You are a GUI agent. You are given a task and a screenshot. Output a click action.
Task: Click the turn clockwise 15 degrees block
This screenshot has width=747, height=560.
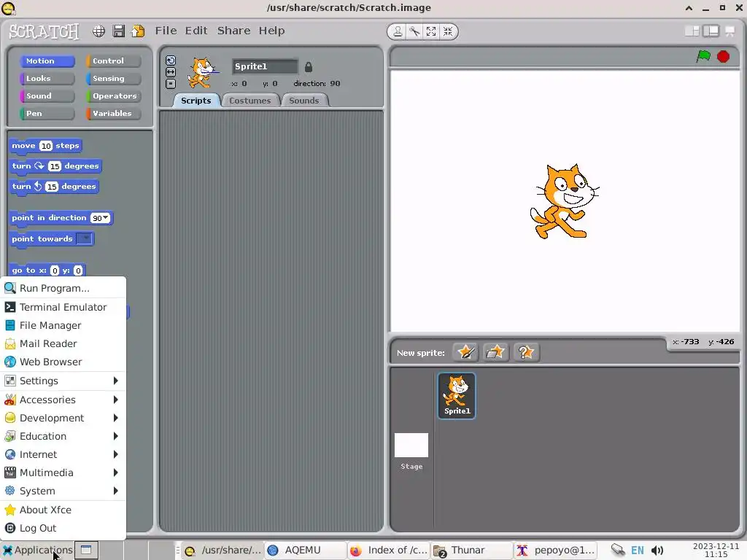coord(55,166)
